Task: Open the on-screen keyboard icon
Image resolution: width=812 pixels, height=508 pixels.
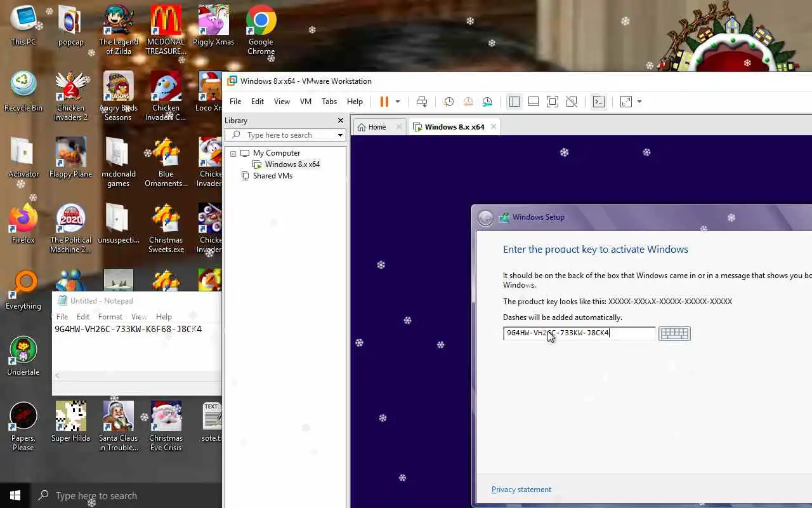Action: [x=674, y=333]
